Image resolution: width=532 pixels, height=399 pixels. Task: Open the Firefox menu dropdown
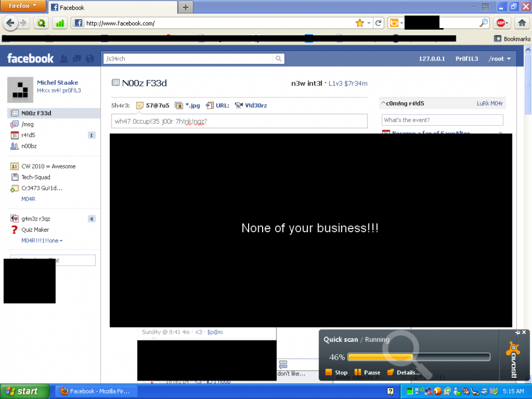pos(23,6)
